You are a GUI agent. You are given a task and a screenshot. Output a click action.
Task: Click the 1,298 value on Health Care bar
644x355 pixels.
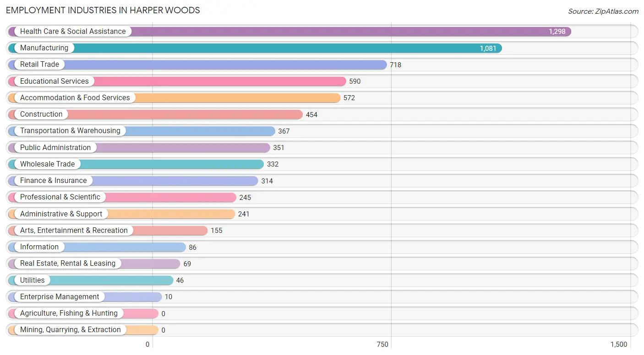tap(557, 32)
